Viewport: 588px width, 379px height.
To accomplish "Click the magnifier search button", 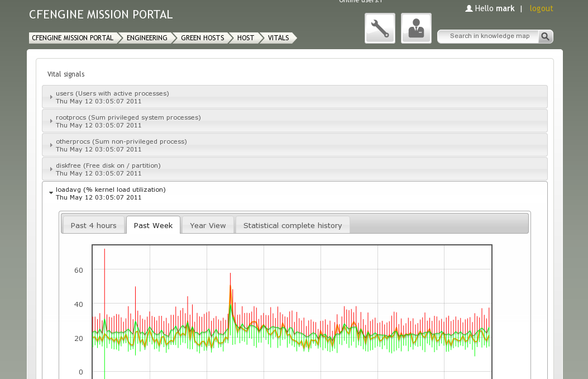I will click(546, 36).
